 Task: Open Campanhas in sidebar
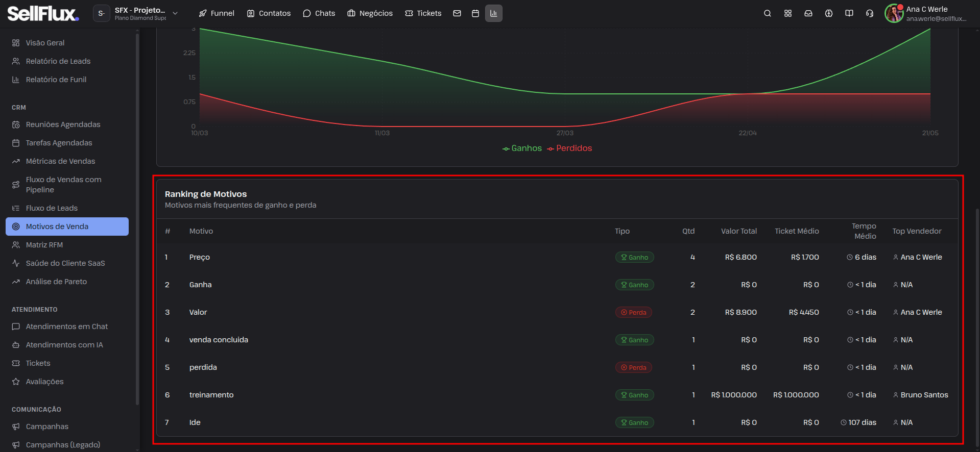[x=67, y=426]
